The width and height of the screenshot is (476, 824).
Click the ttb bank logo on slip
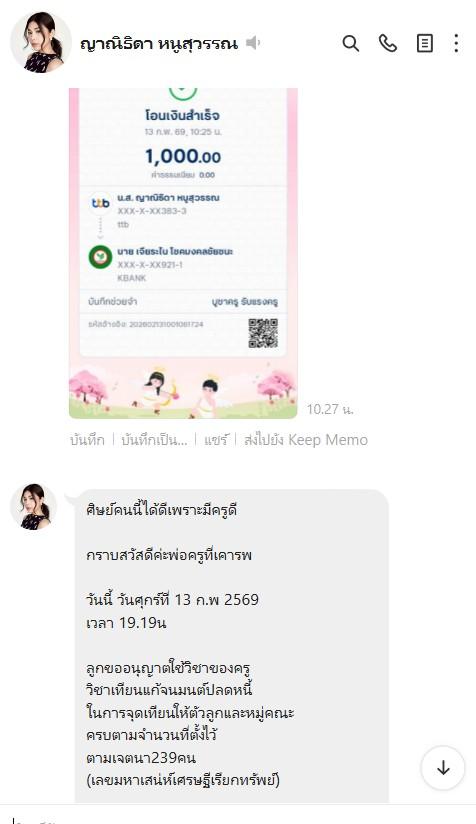tap(100, 203)
